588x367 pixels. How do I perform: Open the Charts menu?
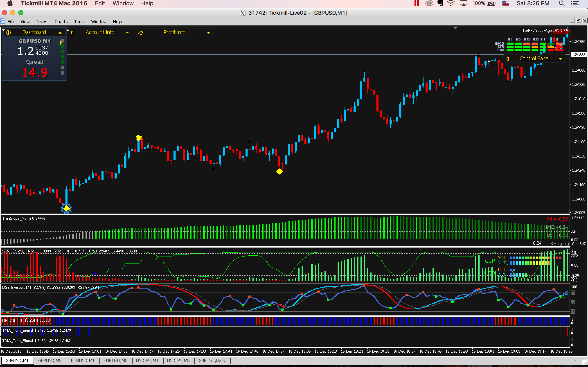(61, 22)
